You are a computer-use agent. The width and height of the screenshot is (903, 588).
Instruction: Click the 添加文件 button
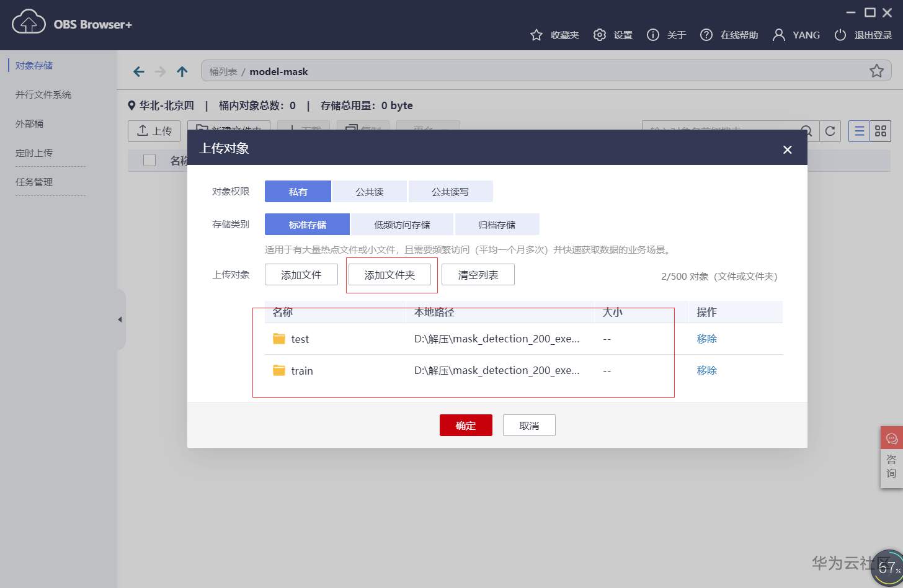pyautogui.click(x=301, y=275)
